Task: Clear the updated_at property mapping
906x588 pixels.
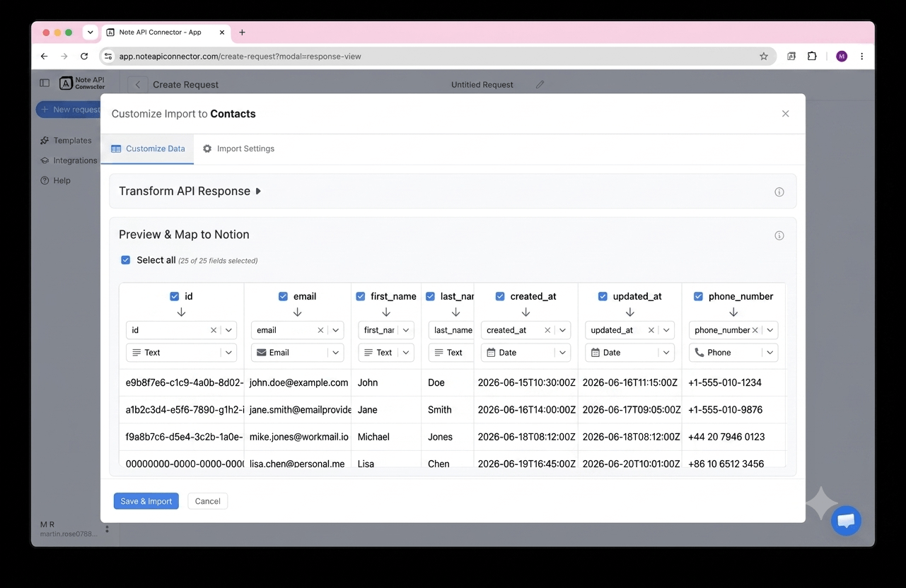Action: tap(651, 330)
